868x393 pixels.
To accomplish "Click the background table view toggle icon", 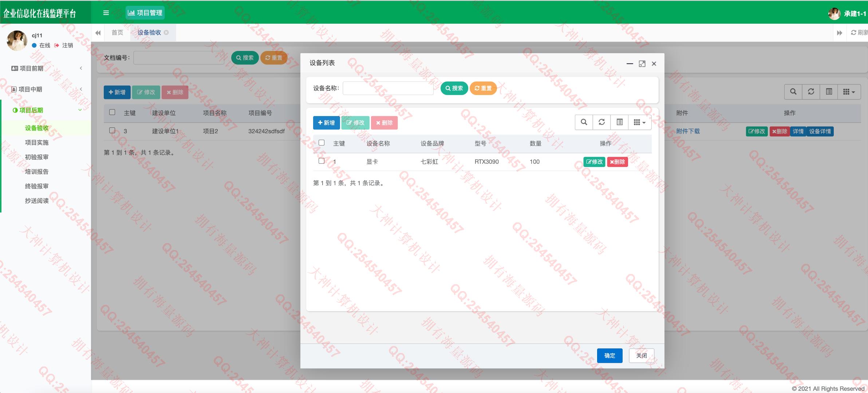I will [x=829, y=92].
